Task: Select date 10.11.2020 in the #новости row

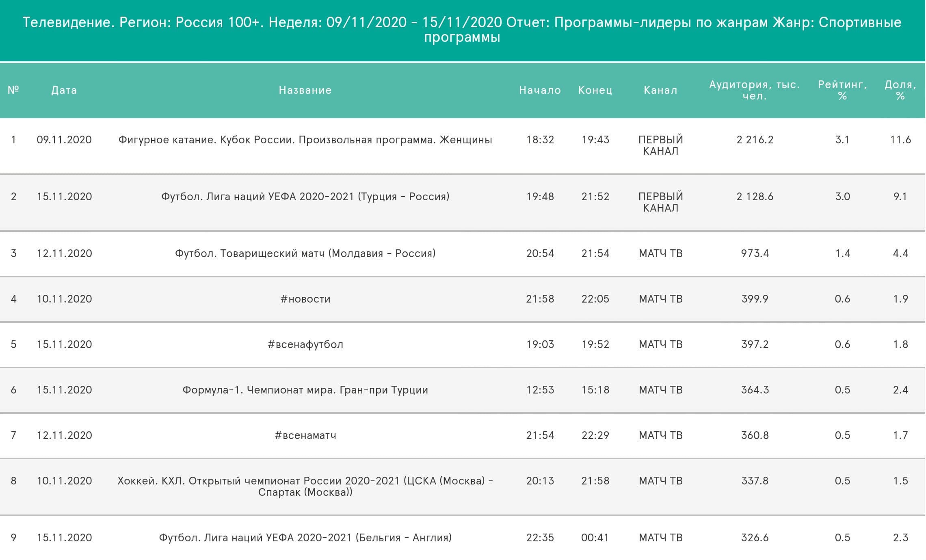Action: tap(64, 299)
